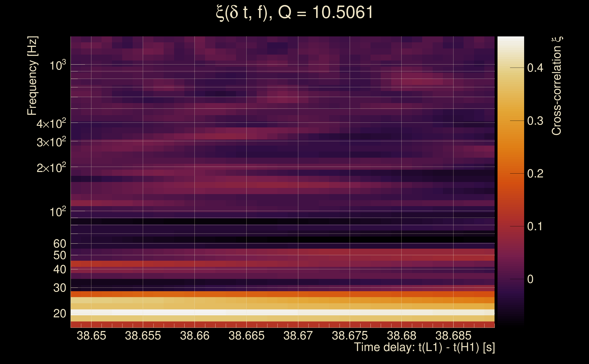Click the plot title showing Q = 10.5061

(294, 13)
